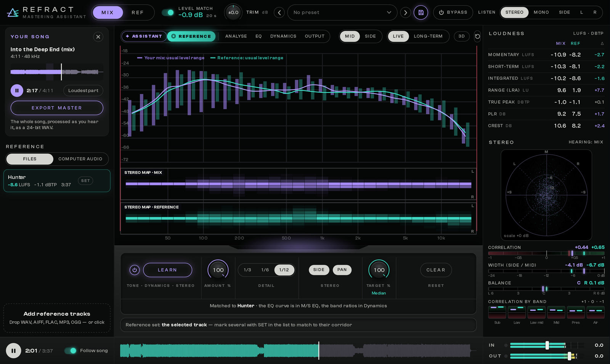Listen in Mono mode
Screen dimensions: 610x364
coord(541,13)
